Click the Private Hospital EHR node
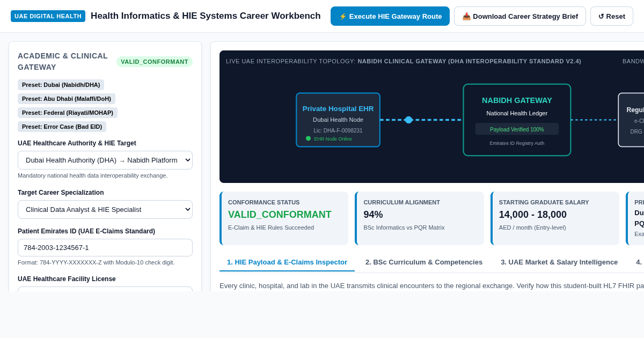Screen dimensions: 644x338 point(338,120)
